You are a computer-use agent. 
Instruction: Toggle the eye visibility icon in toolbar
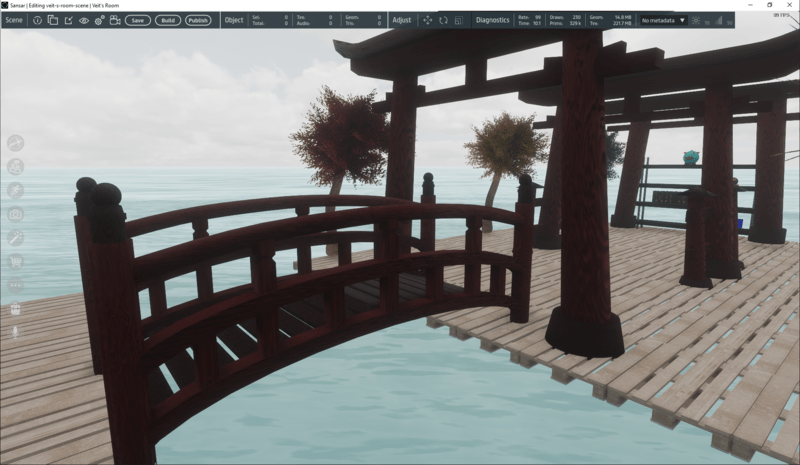[84, 20]
